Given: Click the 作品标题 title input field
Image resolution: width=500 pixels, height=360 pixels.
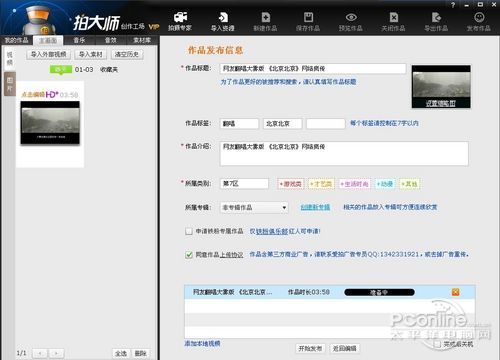Looking at the screenshot, I should point(313,69).
